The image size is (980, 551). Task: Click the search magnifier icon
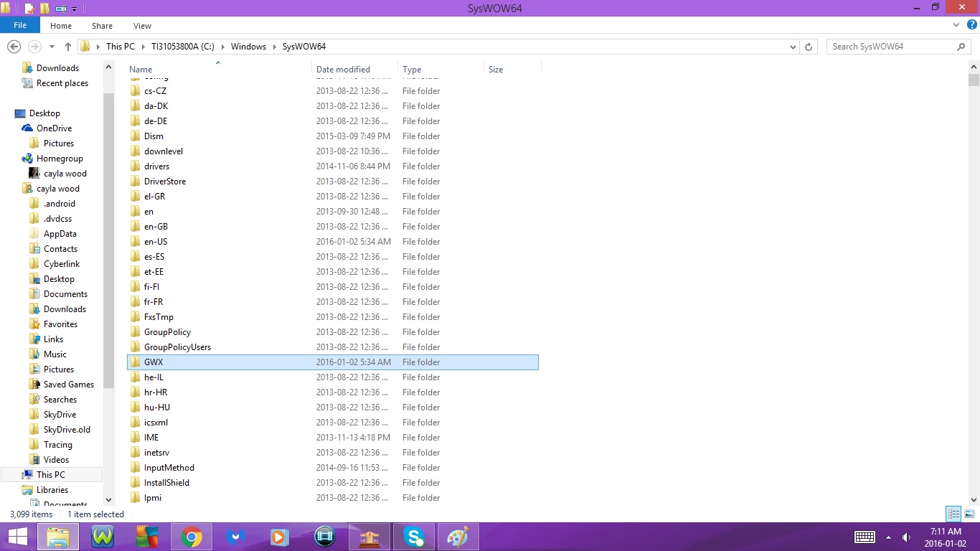coord(961,47)
